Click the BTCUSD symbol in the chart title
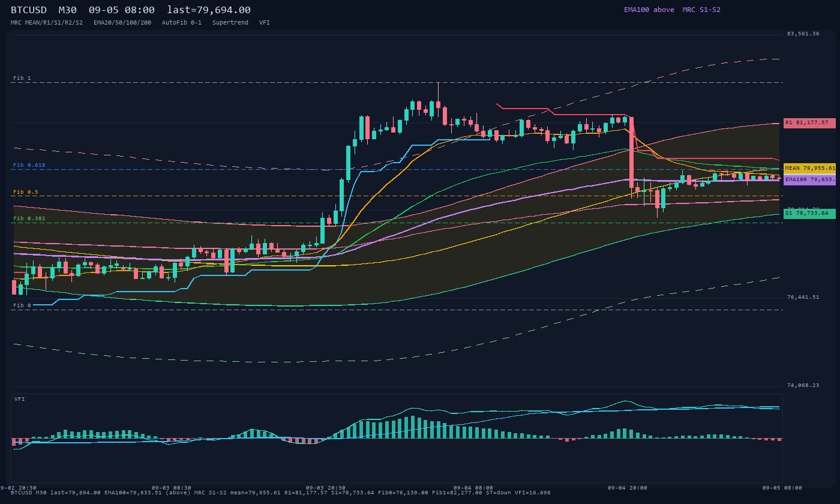Viewport: 840px width, 504px height. pyautogui.click(x=29, y=10)
